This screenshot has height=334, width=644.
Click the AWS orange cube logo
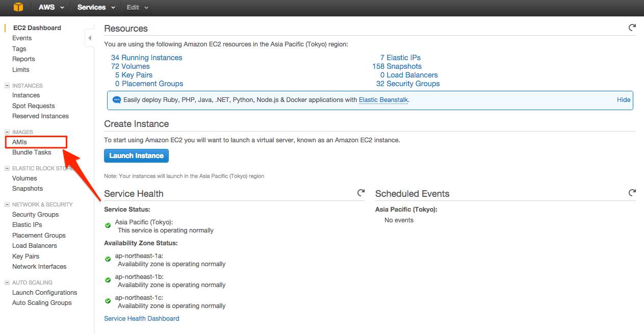click(18, 7)
